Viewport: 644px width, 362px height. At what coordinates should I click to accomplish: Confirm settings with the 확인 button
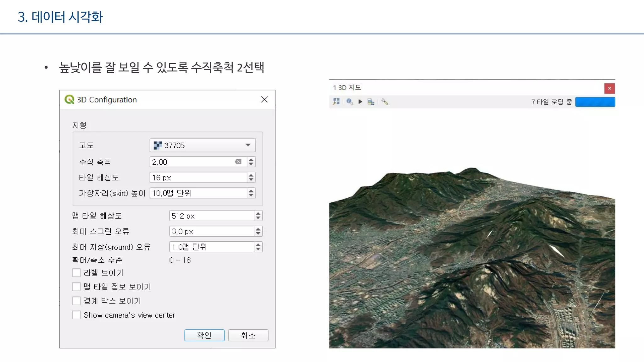(x=204, y=335)
